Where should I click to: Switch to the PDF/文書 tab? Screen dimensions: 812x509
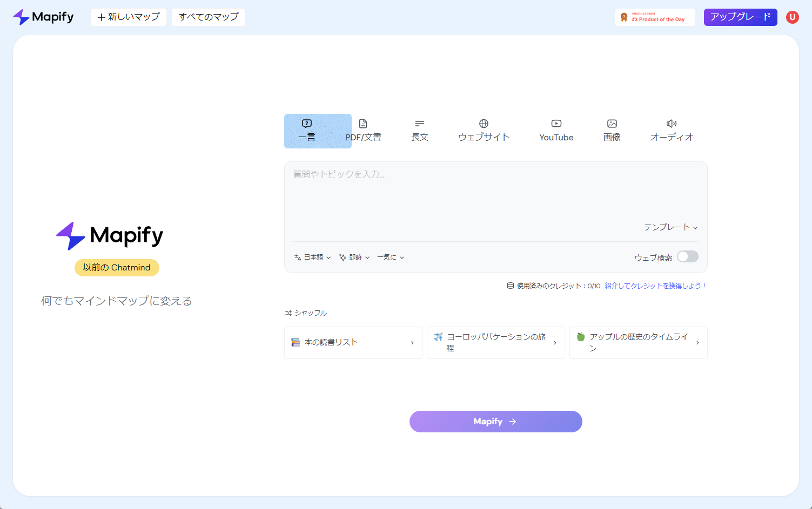363,131
